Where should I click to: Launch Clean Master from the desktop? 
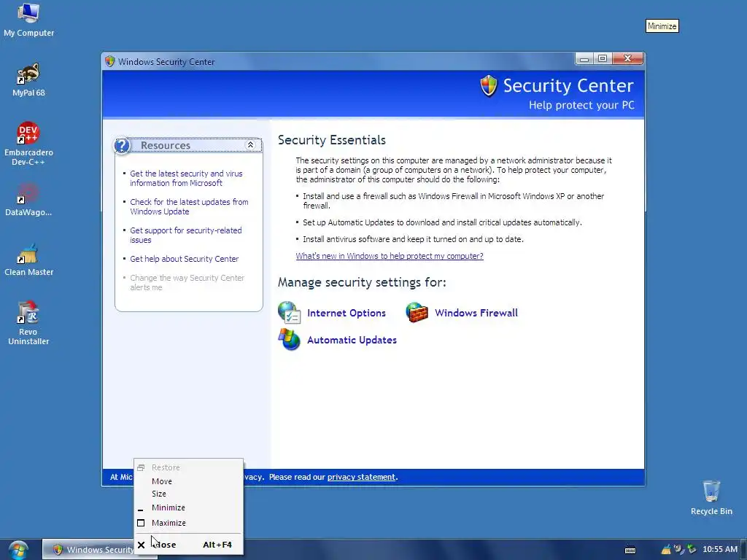coord(28,260)
